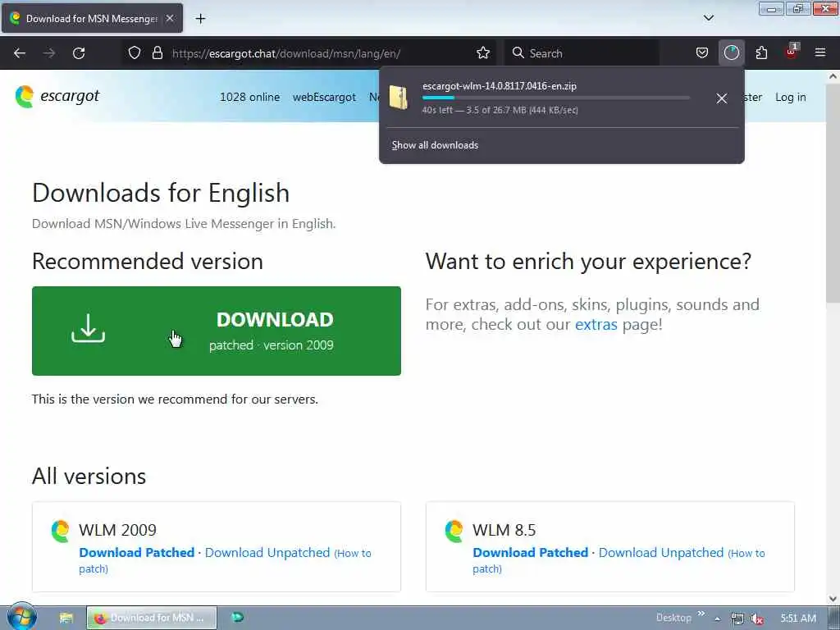Viewport: 840px width, 630px height.
Task: Open the Firefox hamburger menu
Action: tap(820, 52)
